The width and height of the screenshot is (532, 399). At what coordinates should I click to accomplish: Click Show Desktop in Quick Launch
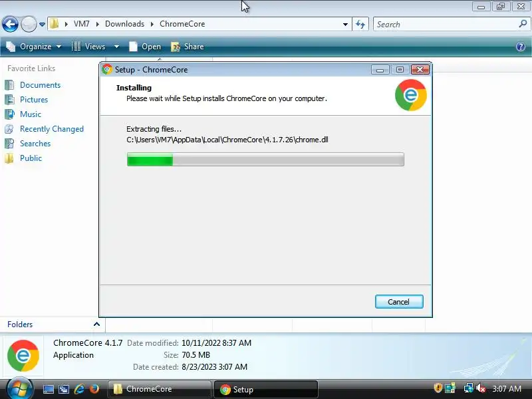tap(48, 389)
